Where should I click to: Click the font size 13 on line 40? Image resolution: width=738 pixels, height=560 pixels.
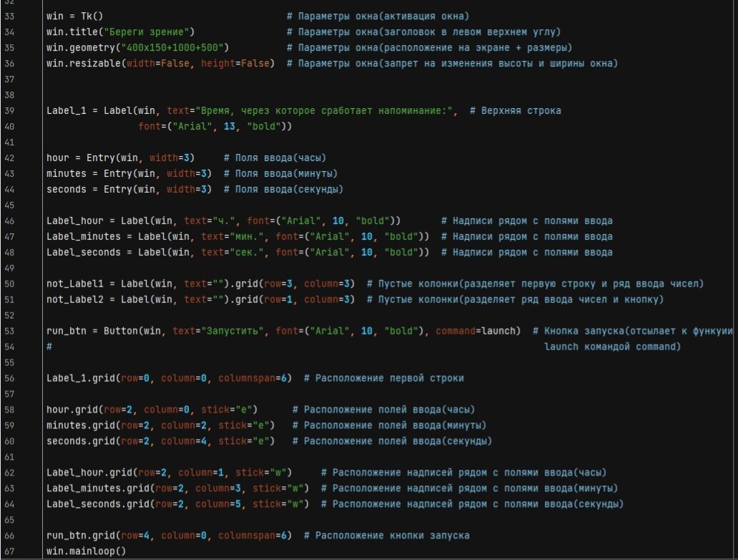(x=229, y=126)
